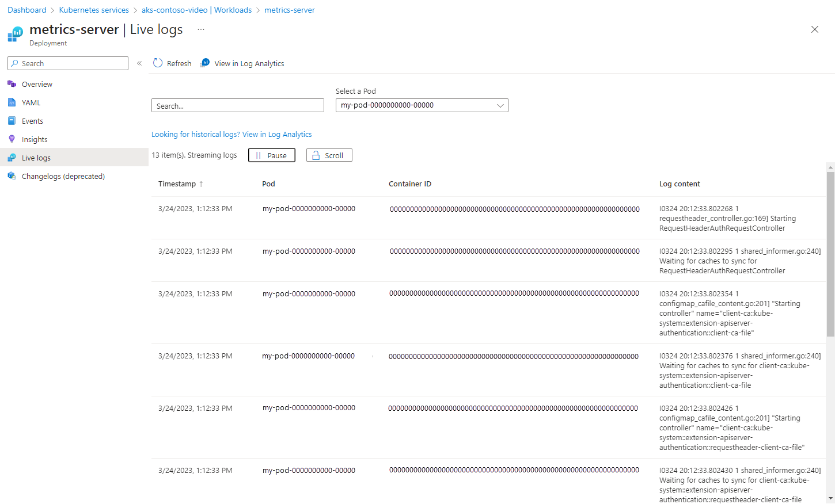Click the Log Analytics toolbar icon
Image resolution: width=835 pixels, height=504 pixels.
point(205,63)
